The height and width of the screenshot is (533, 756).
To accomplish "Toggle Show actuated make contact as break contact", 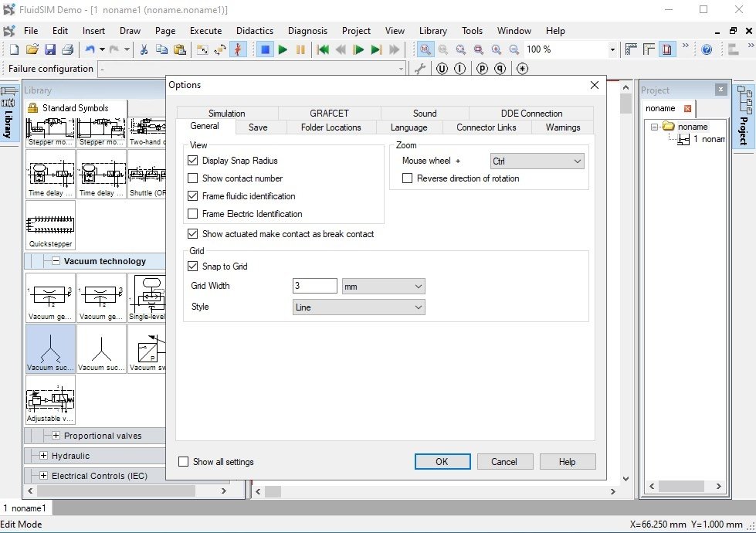I will tap(192, 234).
